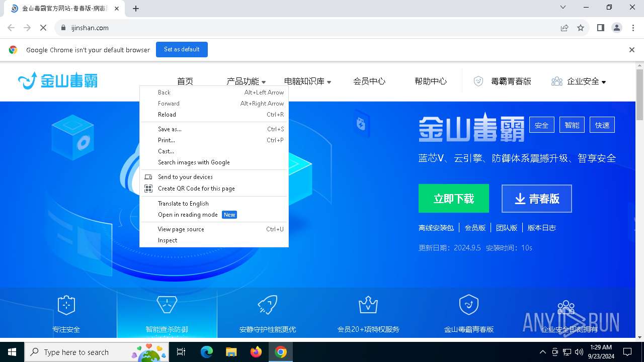Click the 智能 tag
The image size is (644, 362).
tap(572, 125)
